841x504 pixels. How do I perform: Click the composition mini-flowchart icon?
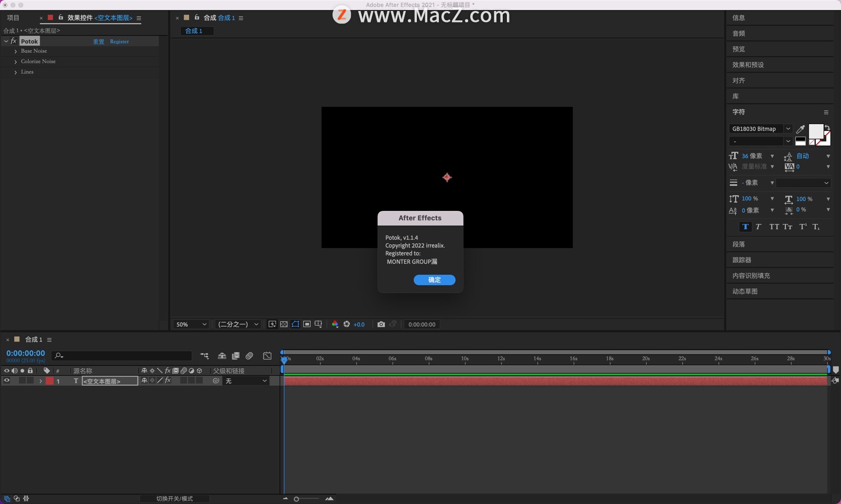pos(204,356)
